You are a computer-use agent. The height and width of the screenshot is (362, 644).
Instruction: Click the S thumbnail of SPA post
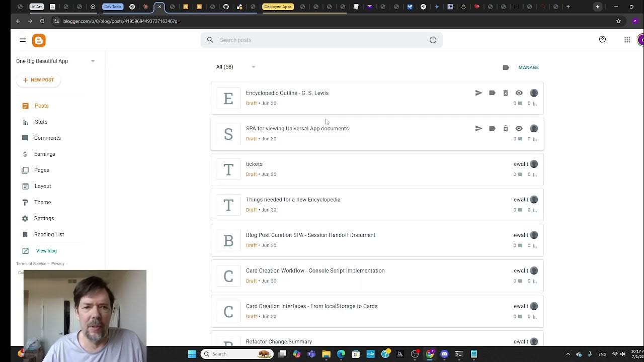click(228, 134)
